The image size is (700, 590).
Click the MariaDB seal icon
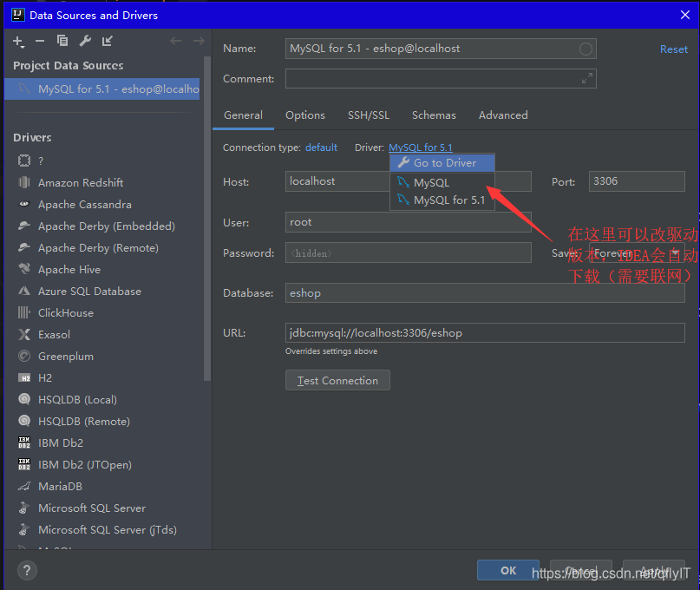pos(24,486)
